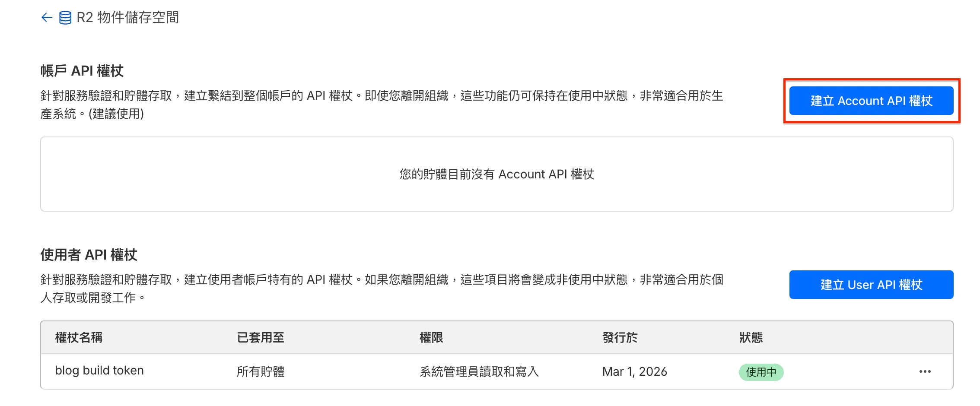
Task: Click the R2 database stack icon
Action: coord(65,18)
